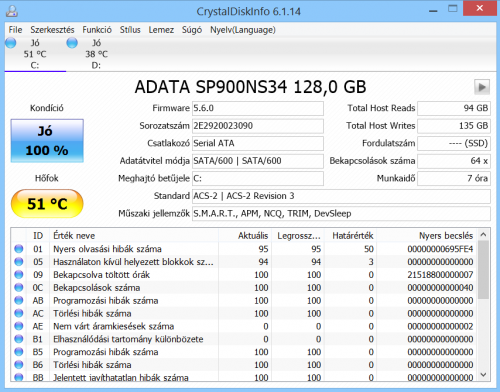This screenshot has width=500, height=392.
Task: Click Total Host Reads value 94 GB
Action: coord(454,108)
